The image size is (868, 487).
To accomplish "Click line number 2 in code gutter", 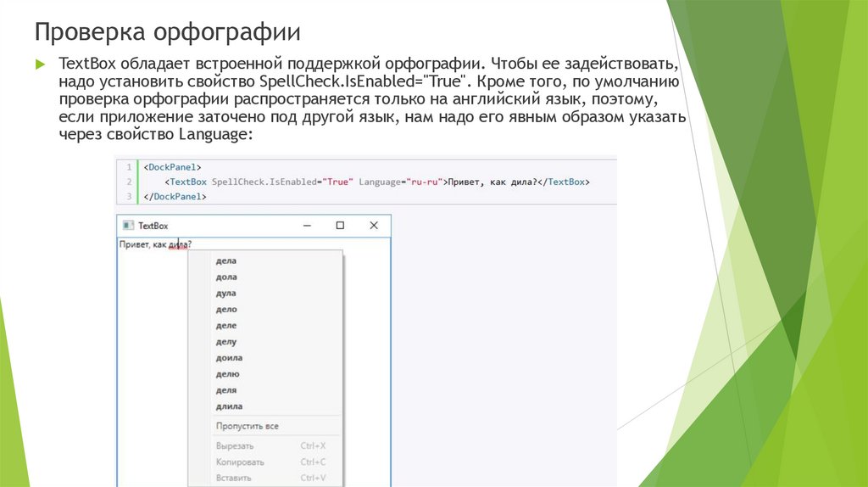I will coord(129,182).
